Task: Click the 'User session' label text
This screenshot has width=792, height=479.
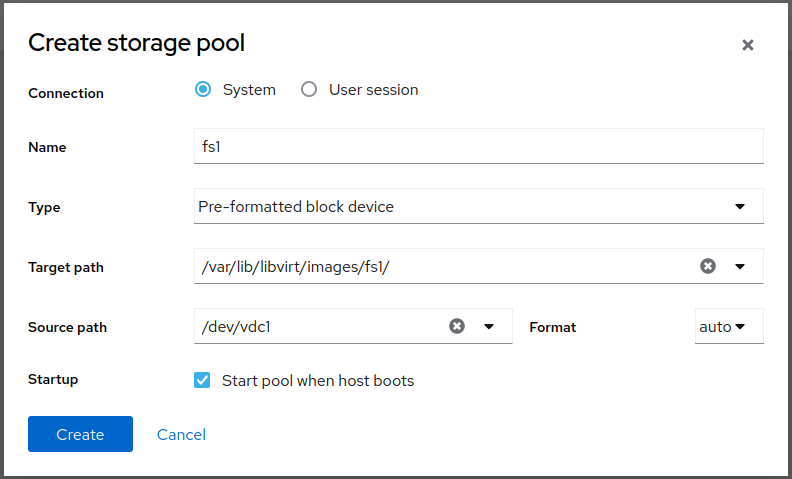Action: point(373,89)
